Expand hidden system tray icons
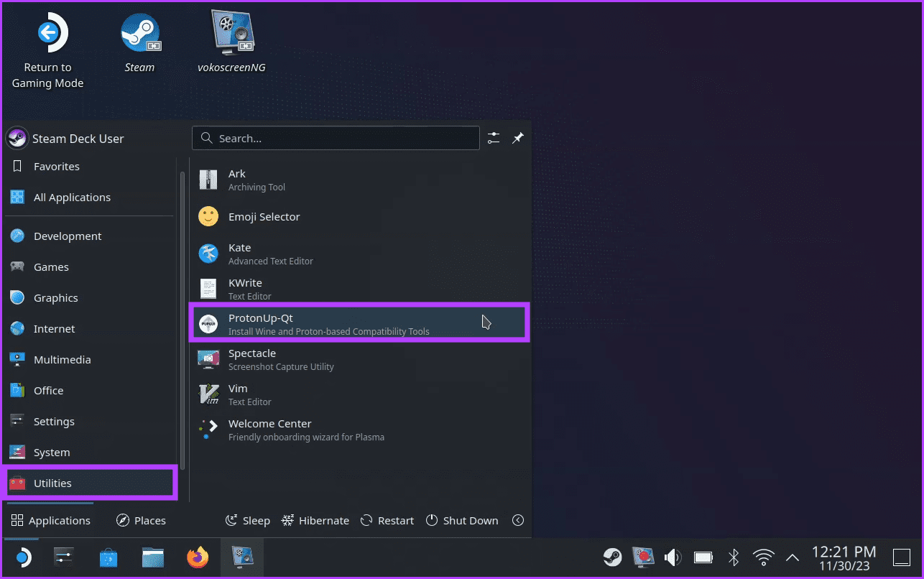The height and width of the screenshot is (579, 924). tap(791, 557)
